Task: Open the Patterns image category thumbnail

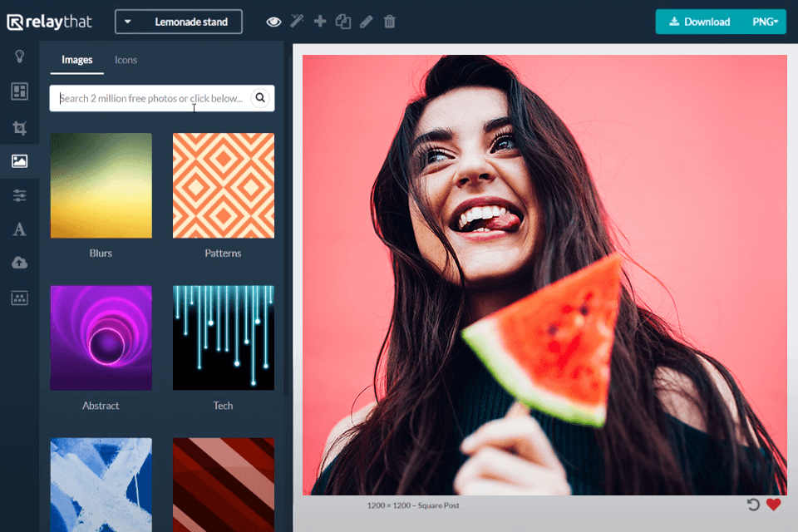Action: pyautogui.click(x=223, y=185)
